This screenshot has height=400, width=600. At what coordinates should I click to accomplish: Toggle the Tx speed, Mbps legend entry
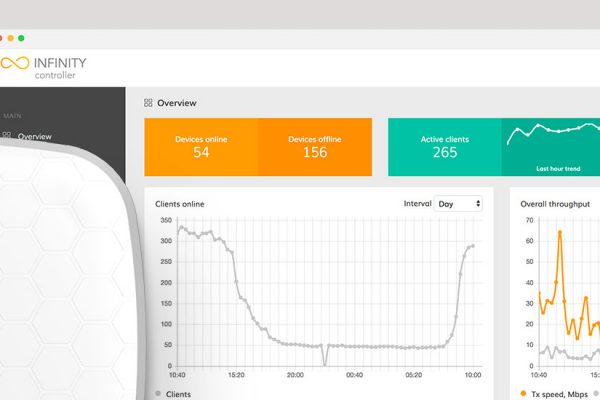554,394
